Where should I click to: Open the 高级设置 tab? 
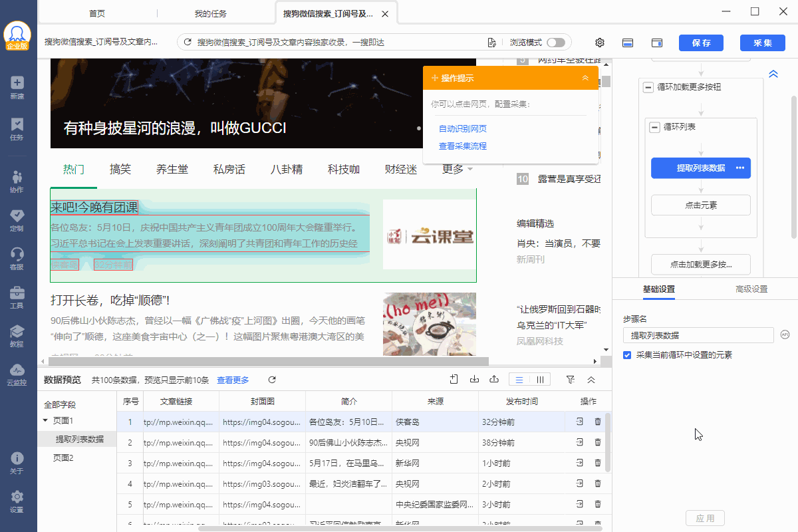(751, 289)
